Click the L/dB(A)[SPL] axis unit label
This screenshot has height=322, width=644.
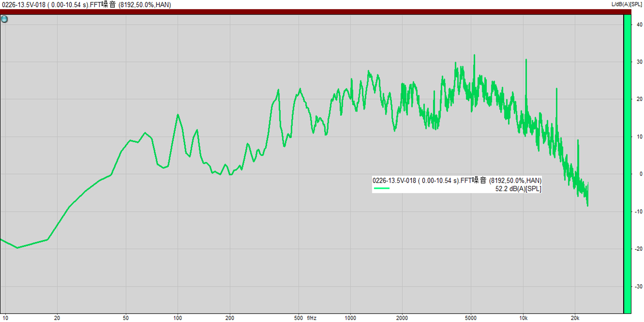point(627,4)
